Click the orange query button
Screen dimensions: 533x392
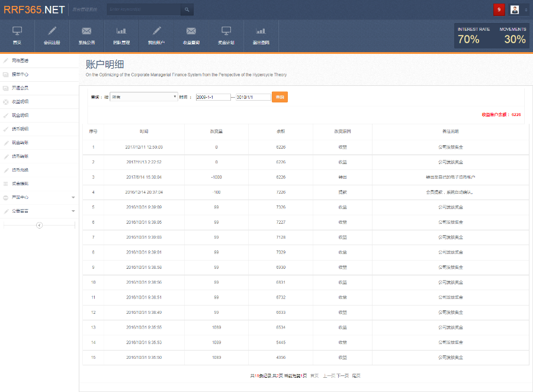(x=280, y=97)
